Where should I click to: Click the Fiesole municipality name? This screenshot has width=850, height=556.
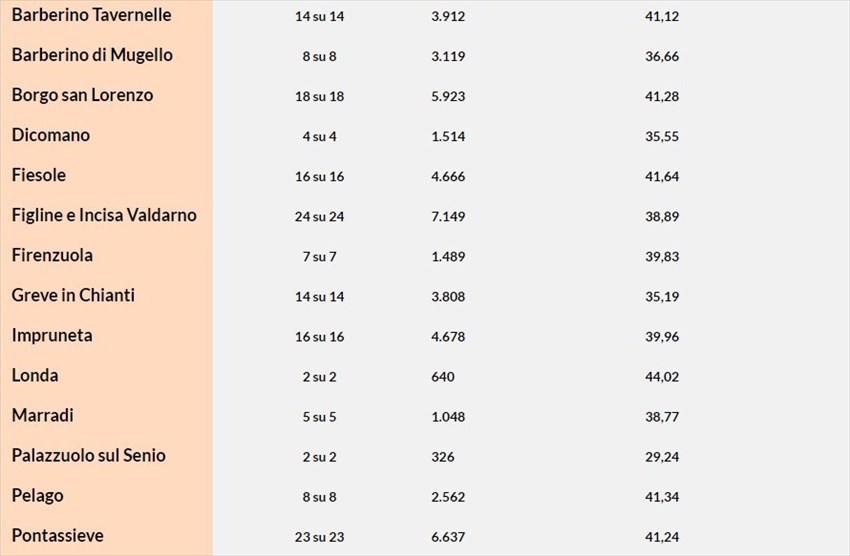(x=39, y=175)
